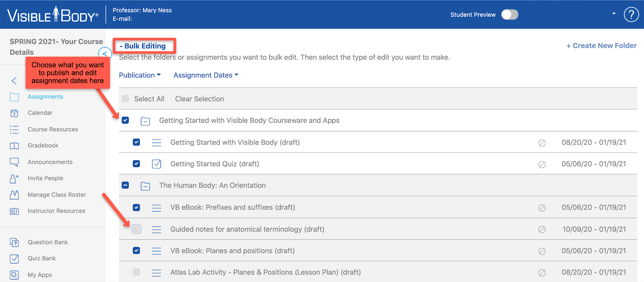Click the lines icon for Atlas Lab Activity row
This screenshot has height=282, width=644.
[x=157, y=272]
